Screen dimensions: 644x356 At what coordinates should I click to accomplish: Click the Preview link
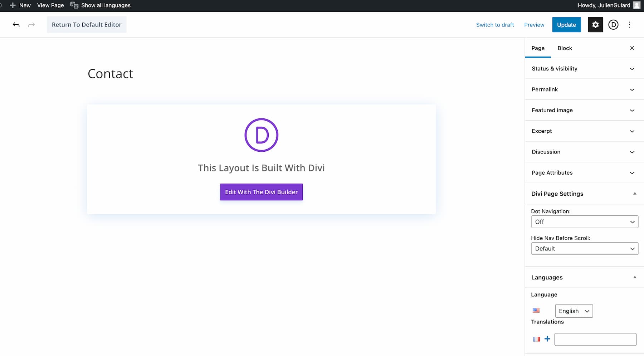point(534,25)
